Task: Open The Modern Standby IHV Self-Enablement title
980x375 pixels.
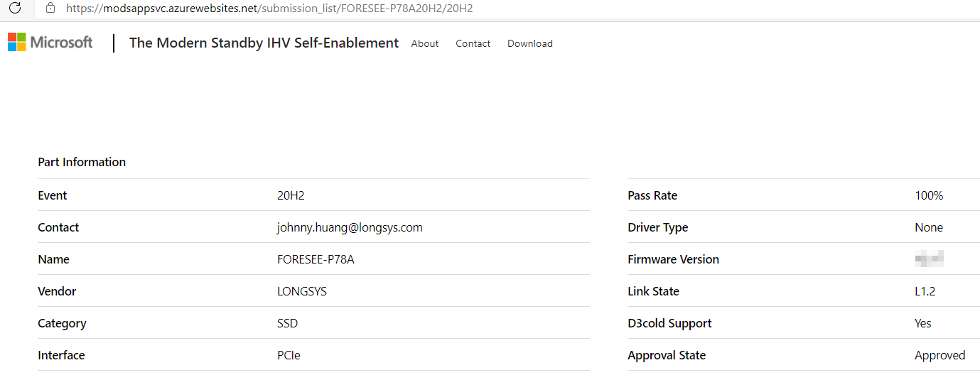Action: point(264,43)
